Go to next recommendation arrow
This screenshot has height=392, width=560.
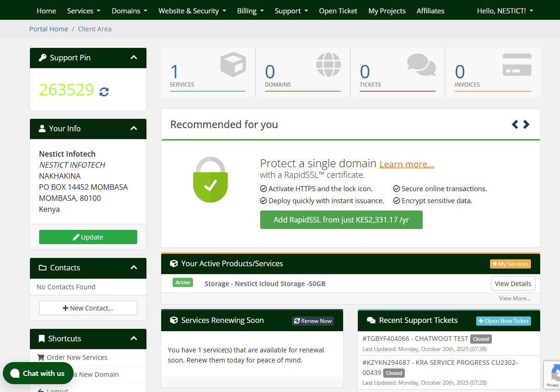(x=526, y=124)
